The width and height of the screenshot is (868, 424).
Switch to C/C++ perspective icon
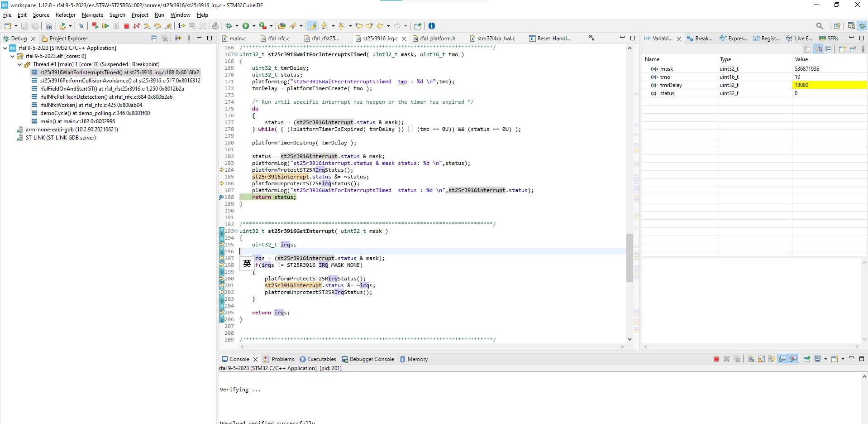click(x=851, y=26)
